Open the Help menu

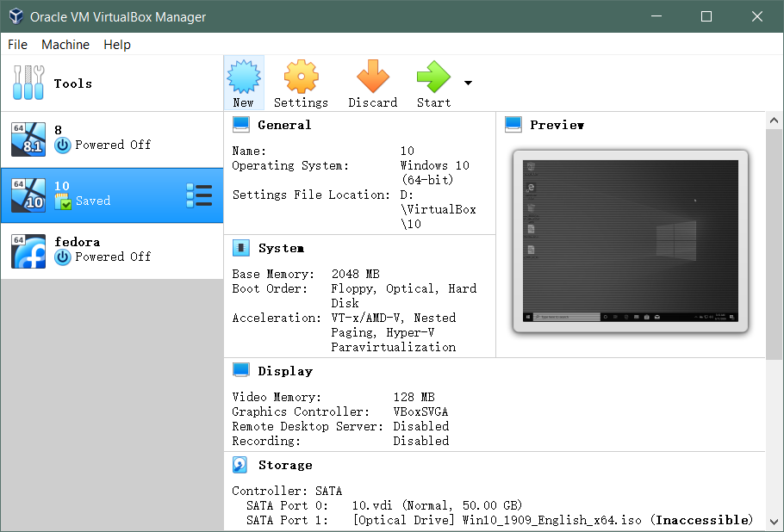coord(117,45)
